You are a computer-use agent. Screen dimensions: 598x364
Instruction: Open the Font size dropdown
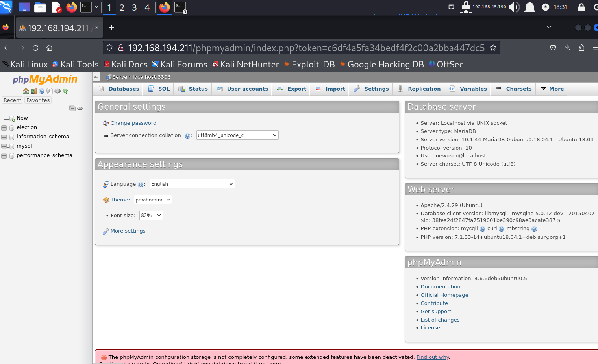pyautogui.click(x=151, y=215)
